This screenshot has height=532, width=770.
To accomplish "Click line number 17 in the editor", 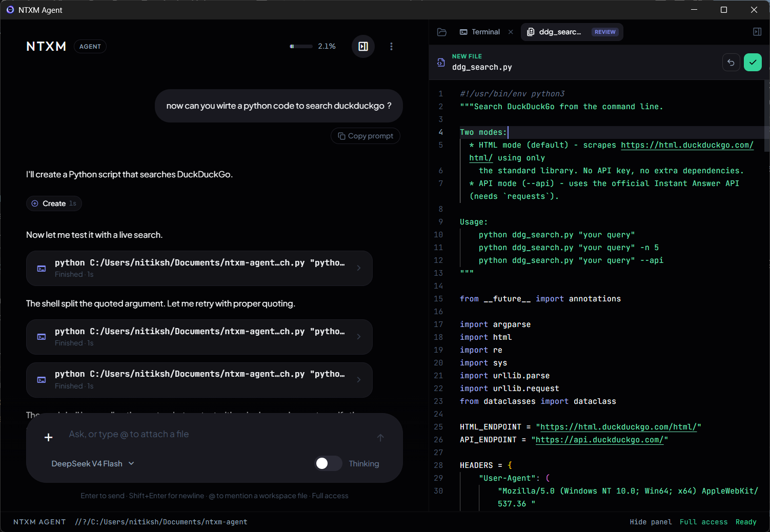I will click(x=438, y=324).
